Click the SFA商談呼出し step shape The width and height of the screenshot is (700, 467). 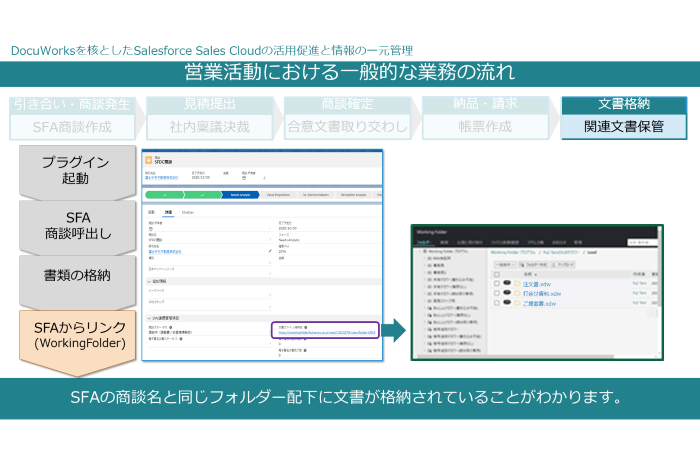[77, 227]
